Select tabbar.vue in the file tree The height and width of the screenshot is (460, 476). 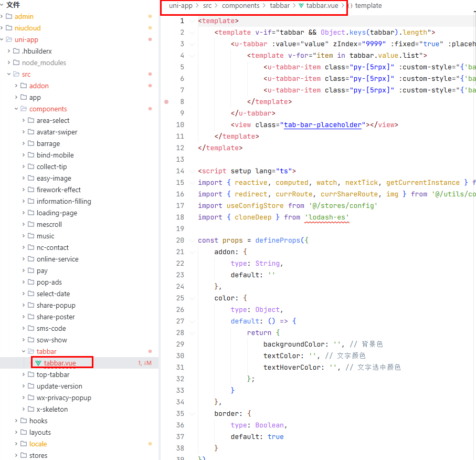tap(60, 363)
